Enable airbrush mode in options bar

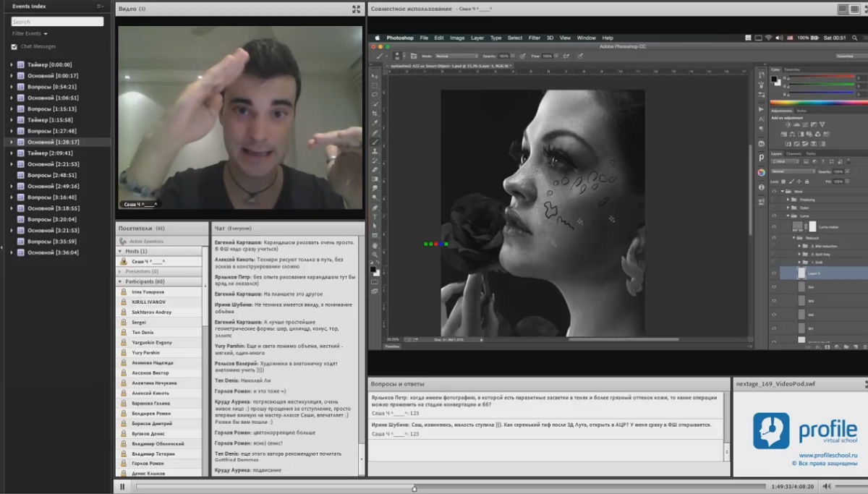tap(566, 56)
